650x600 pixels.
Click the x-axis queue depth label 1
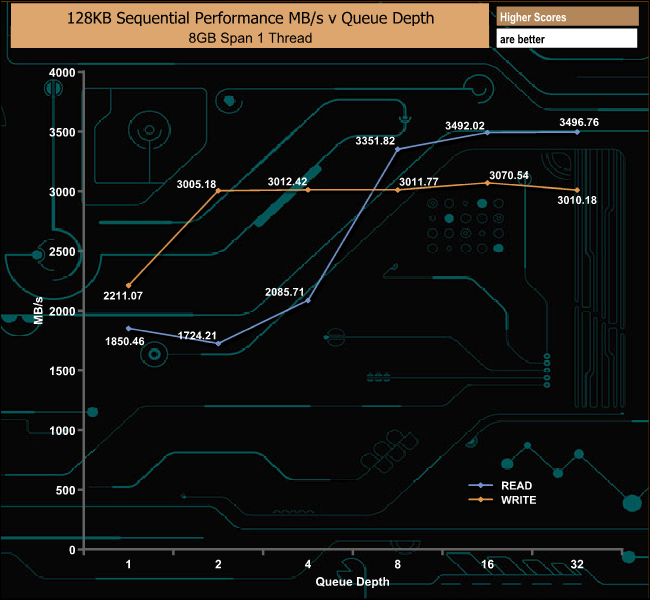(x=129, y=564)
